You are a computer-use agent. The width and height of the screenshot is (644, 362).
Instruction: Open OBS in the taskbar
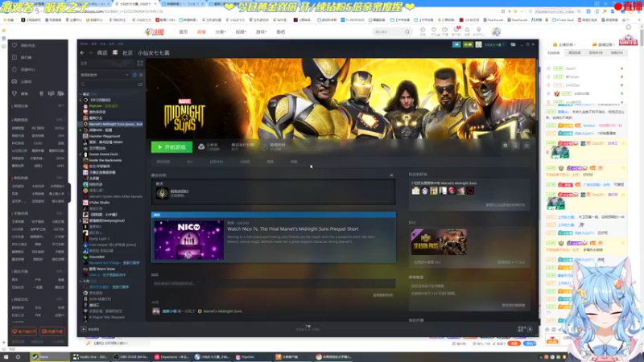point(132,357)
